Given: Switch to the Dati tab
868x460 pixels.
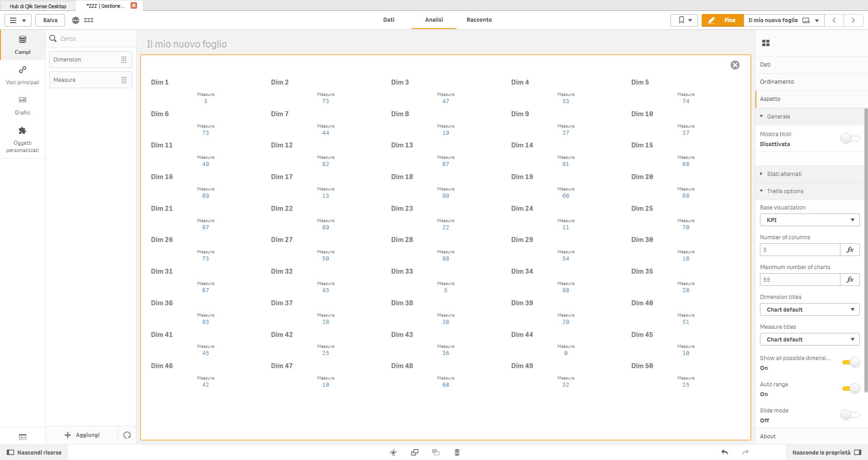Looking at the screenshot, I should pyautogui.click(x=388, y=20).
